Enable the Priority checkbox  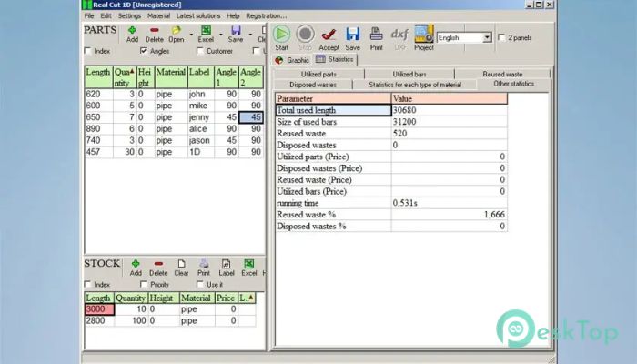144,284
